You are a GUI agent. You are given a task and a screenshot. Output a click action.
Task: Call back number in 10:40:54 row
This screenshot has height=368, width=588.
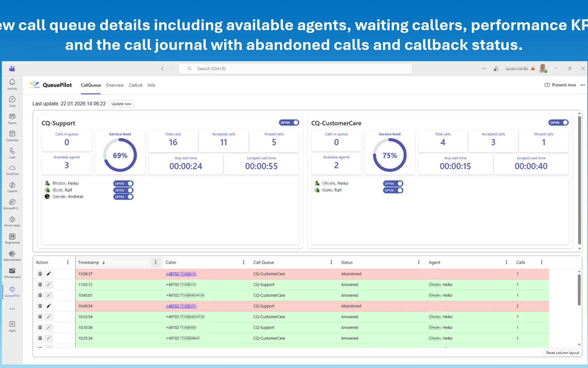(x=181, y=306)
